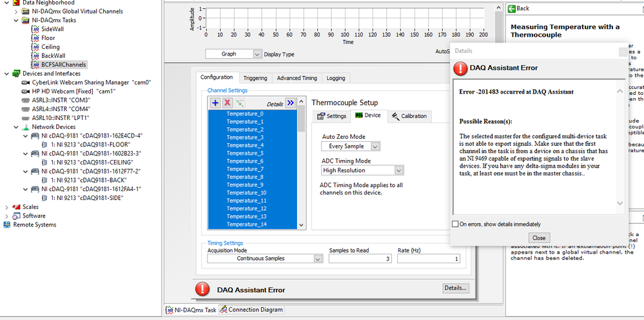Switch to the Triggering tab
644x320 pixels.
[255, 78]
